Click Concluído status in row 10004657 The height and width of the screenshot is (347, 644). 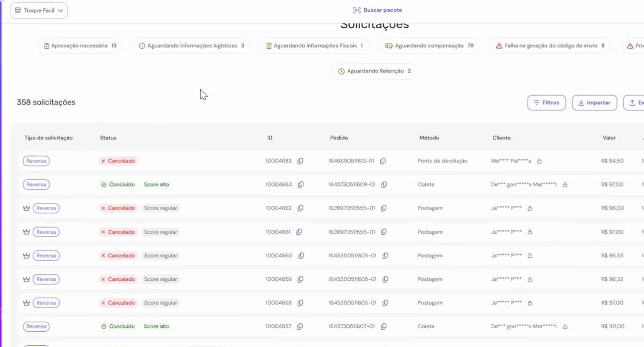point(118,326)
